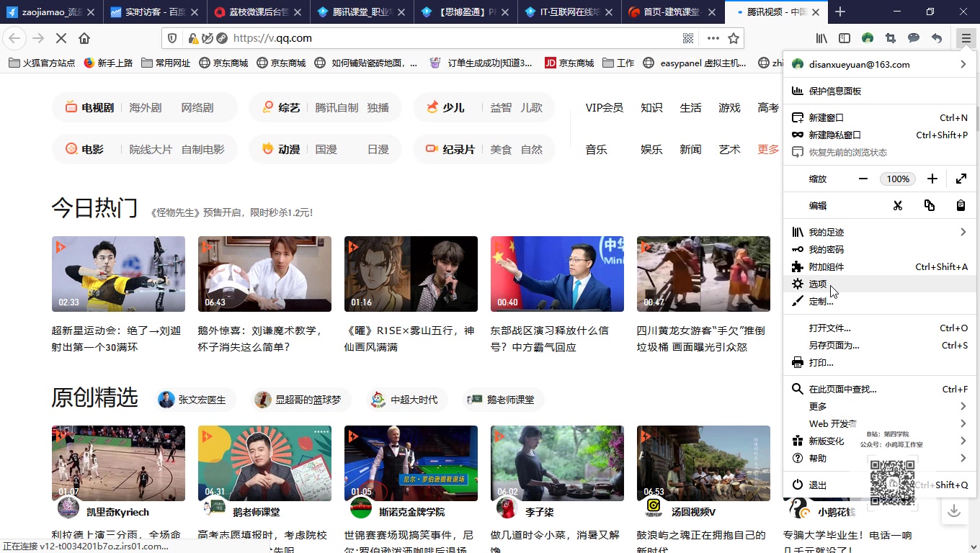Choose 新建隐私窗口 from the menu
Viewport: 980px width, 553px height.
point(880,135)
